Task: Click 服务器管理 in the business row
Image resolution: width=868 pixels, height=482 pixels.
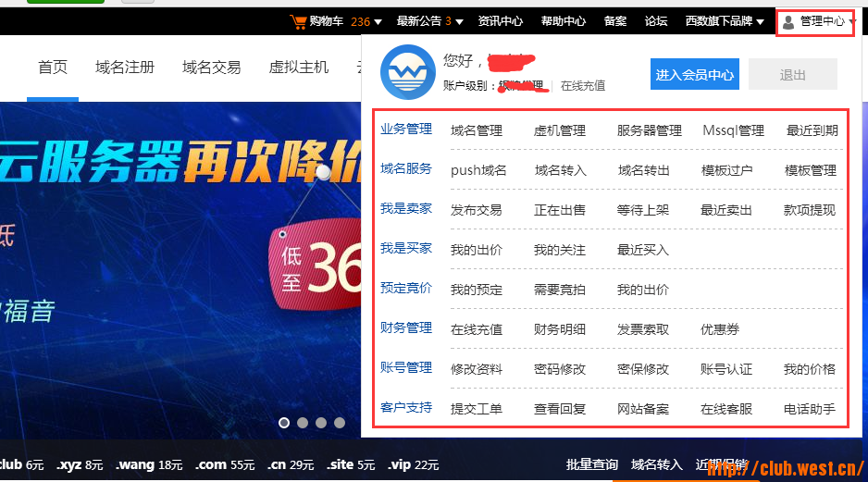Action: coord(650,130)
